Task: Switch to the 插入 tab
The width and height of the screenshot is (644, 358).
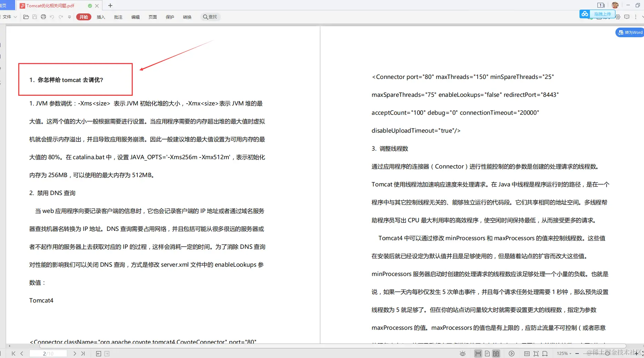Action: pos(101,17)
